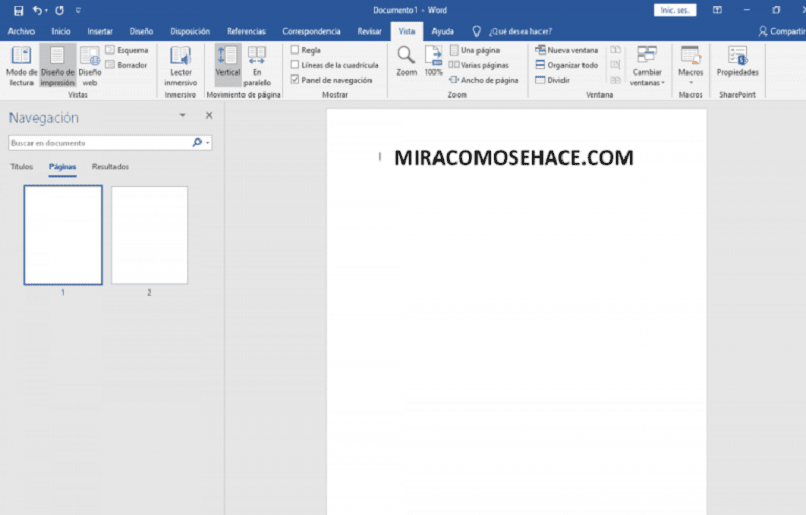
Task: Open search options dropdown beside magnifier
Action: coord(208,143)
